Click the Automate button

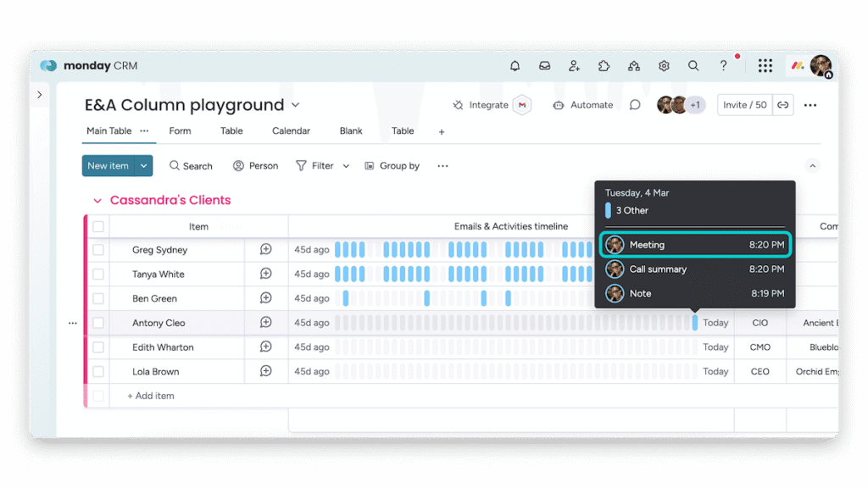coord(583,105)
